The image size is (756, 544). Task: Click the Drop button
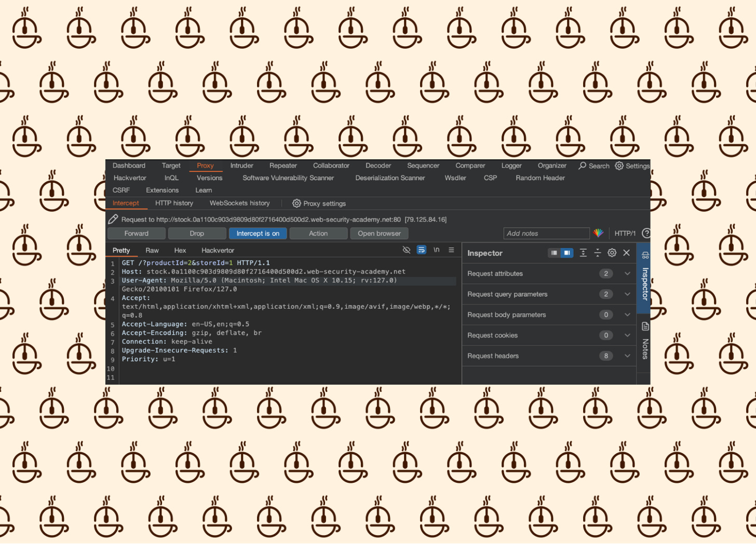point(197,234)
